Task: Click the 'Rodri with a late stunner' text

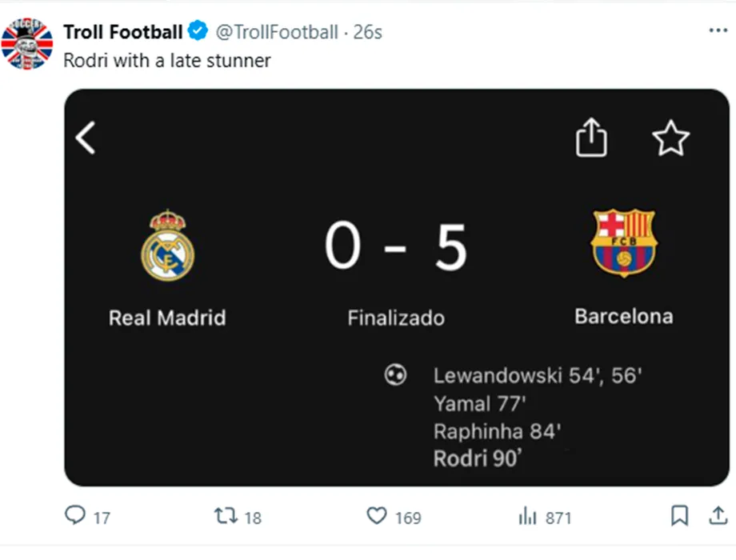Action: click(167, 60)
